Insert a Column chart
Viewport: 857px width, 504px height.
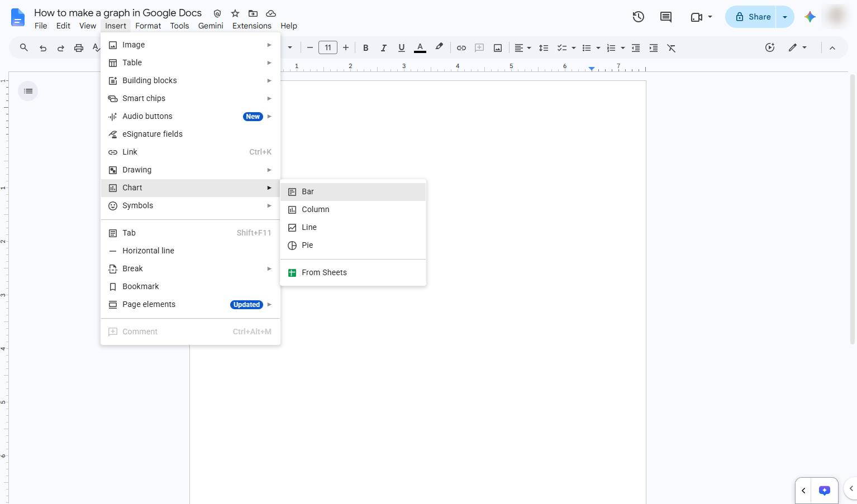(x=353, y=209)
